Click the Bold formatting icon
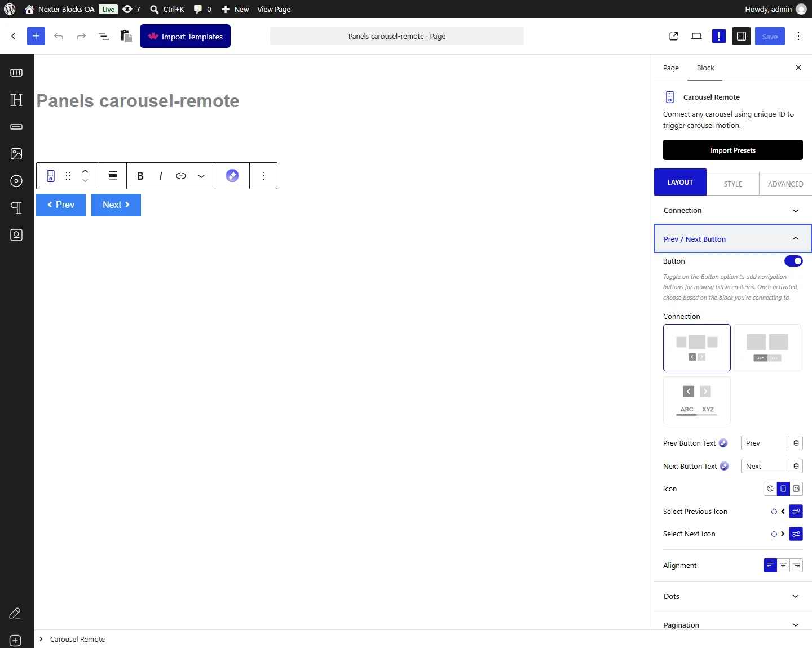Image resolution: width=812 pixels, height=648 pixels. pos(140,176)
